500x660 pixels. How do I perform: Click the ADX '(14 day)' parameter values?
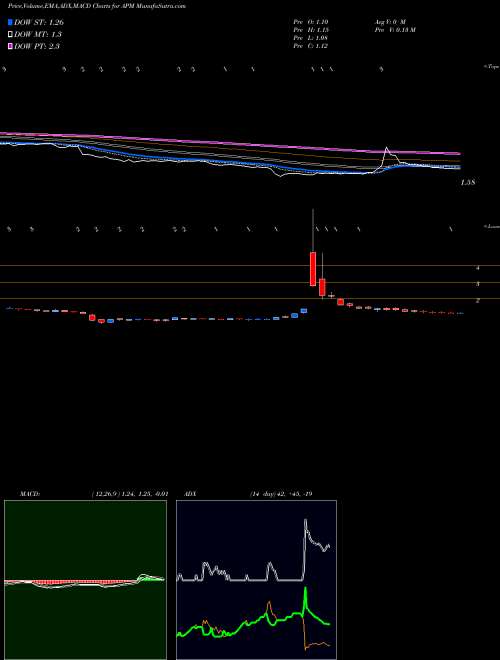click(x=280, y=493)
